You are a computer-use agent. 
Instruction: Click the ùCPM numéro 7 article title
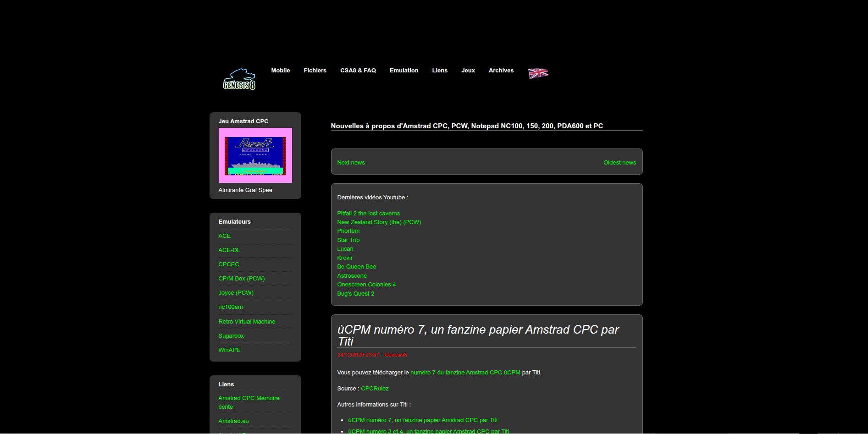coord(477,335)
